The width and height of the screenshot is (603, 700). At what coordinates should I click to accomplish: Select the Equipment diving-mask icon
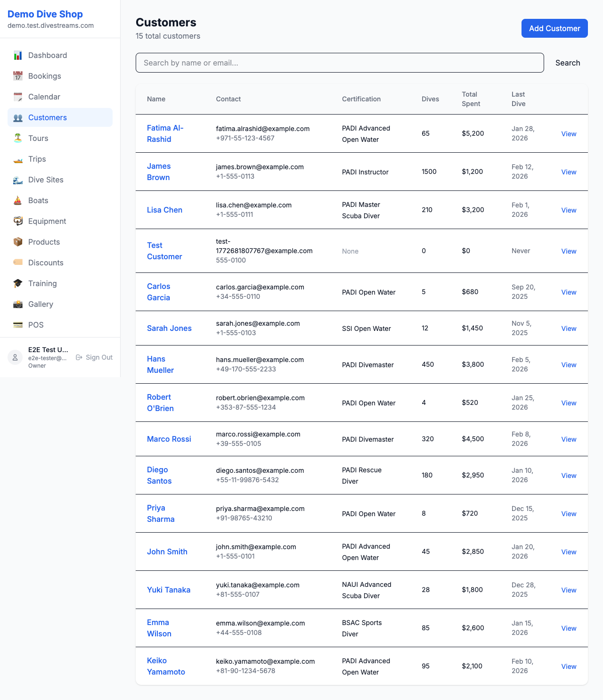pos(17,221)
